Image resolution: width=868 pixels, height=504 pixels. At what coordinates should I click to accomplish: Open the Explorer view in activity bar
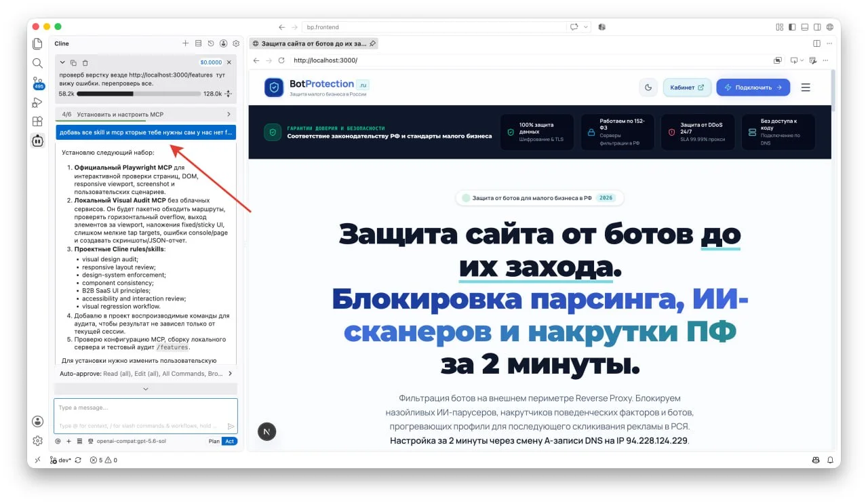38,44
